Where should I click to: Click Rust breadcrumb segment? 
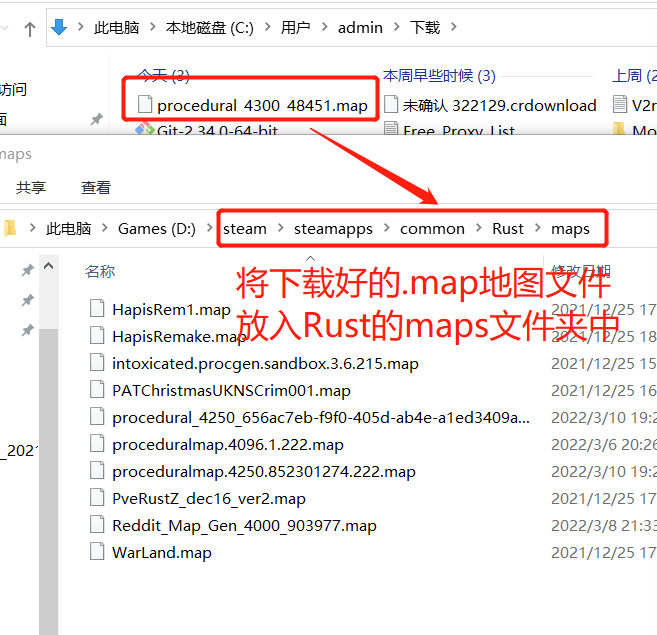pos(508,229)
